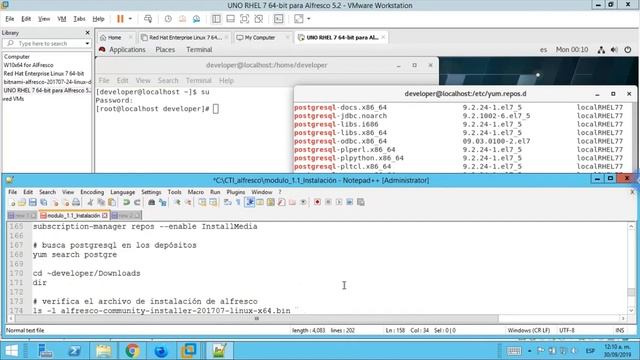Click the Play macro icon in Notepad++
Image resolution: width=640 pixels, height=360 pixels.
click(x=339, y=202)
